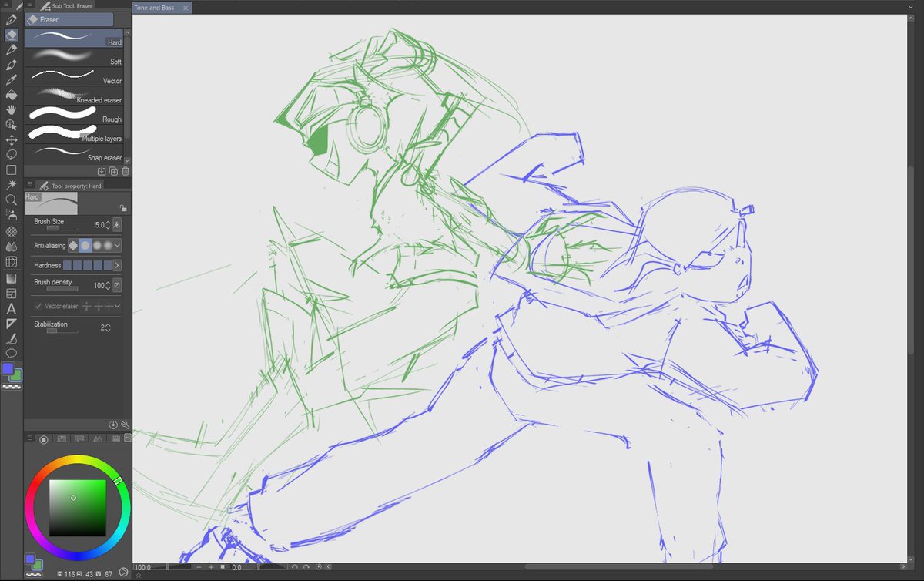Select the Blend tool
Viewport: 924px width, 581px height.
click(11, 248)
